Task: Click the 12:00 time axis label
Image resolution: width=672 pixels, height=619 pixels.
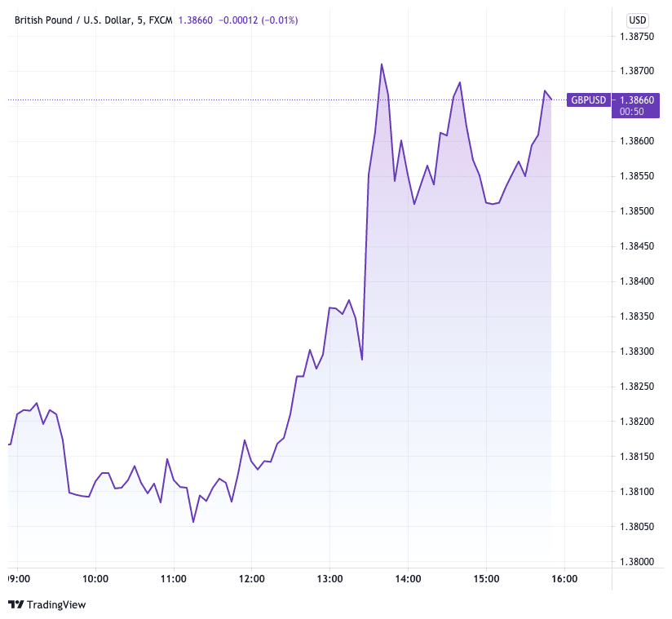Action: click(x=251, y=579)
